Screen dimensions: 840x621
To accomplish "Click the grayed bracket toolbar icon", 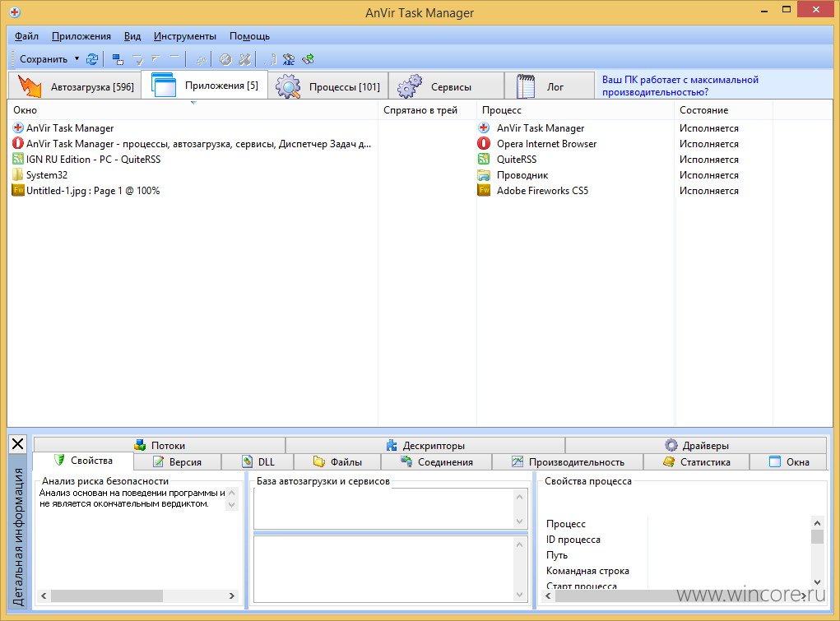I will [x=271, y=59].
